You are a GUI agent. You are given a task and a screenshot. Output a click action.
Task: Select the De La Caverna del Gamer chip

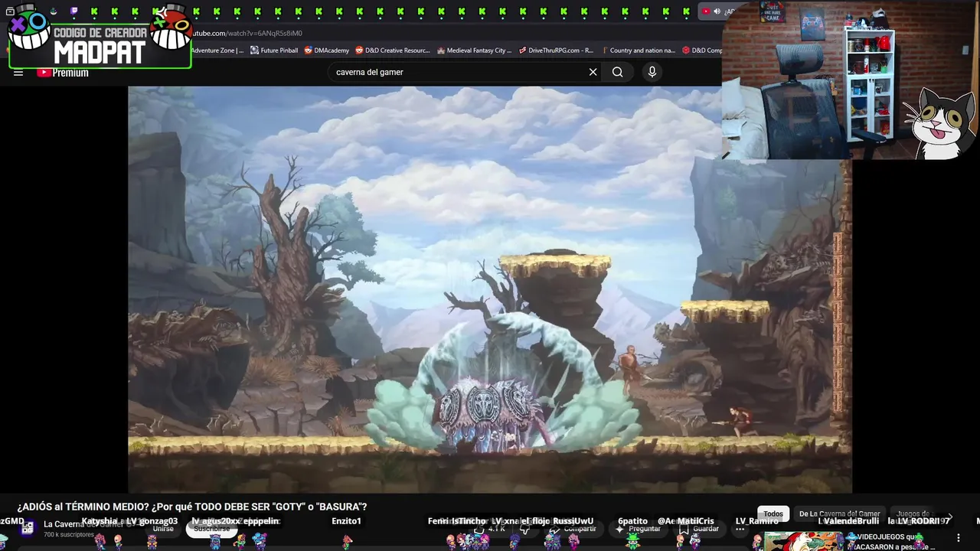tap(839, 514)
